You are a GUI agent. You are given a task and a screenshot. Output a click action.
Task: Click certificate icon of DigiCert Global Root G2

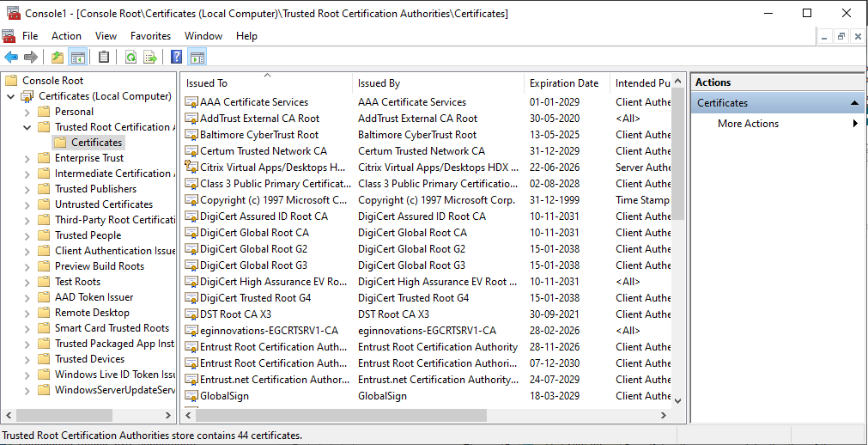pyautogui.click(x=191, y=249)
